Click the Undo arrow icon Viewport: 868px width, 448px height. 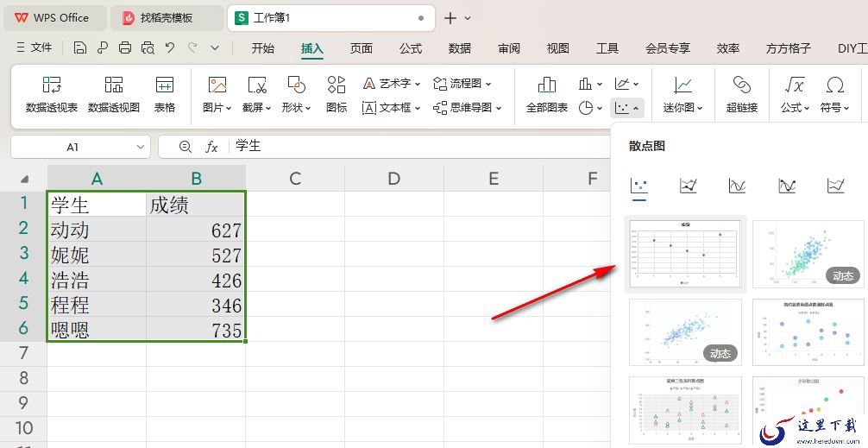click(x=170, y=47)
